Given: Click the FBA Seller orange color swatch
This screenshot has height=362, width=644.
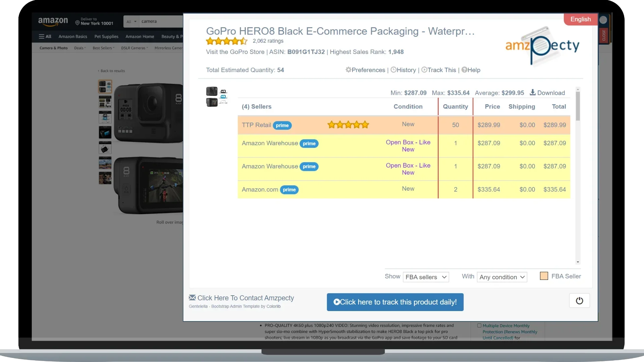Looking at the screenshot, I should [544, 276].
